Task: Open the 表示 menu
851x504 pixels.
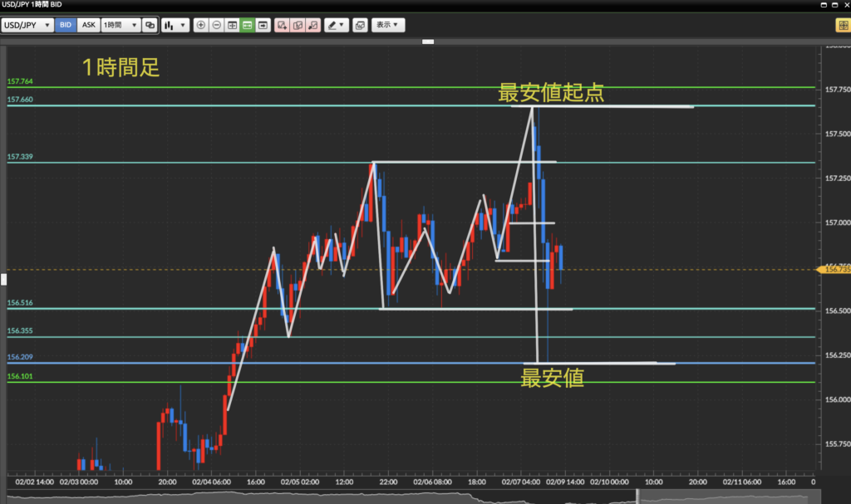Action: [387, 26]
